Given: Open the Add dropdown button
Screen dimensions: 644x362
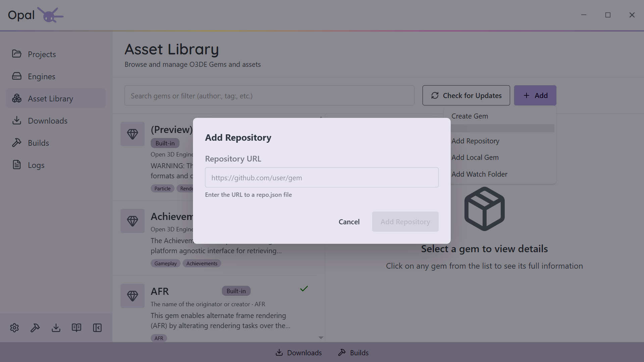Looking at the screenshot, I should tap(535, 95).
